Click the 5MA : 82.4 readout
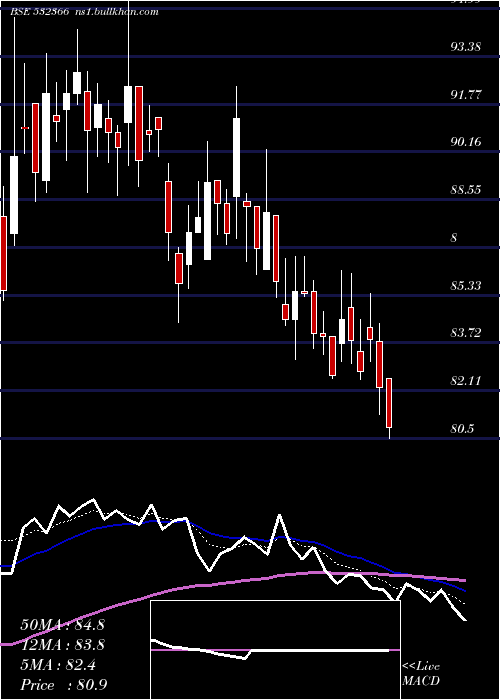 click(x=58, y=665)
